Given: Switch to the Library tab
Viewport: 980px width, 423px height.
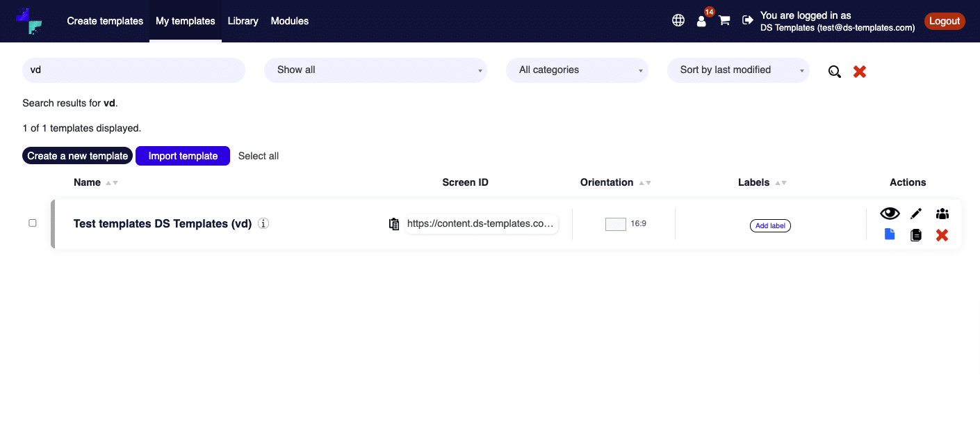Looking at the screenshot, I should (x=243, y=21).
